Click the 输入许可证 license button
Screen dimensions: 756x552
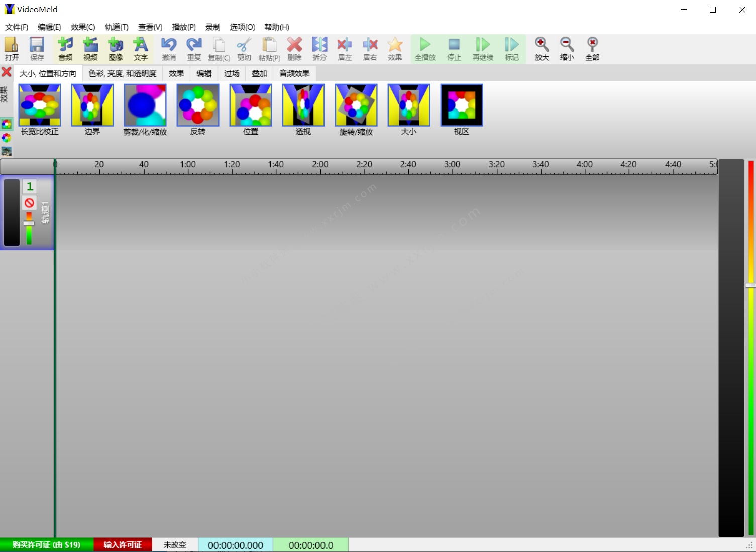122,544
